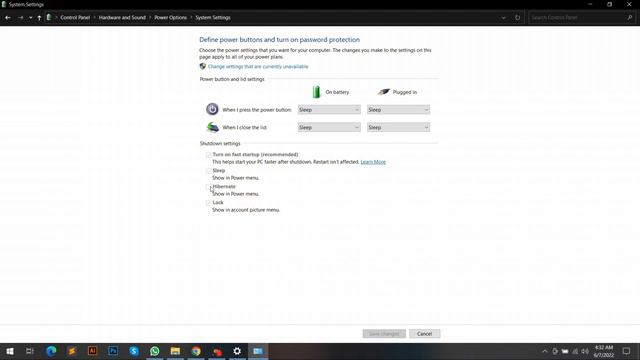Open the Windows Start menu
Screen dimensions: 640x360
(10, 351)
